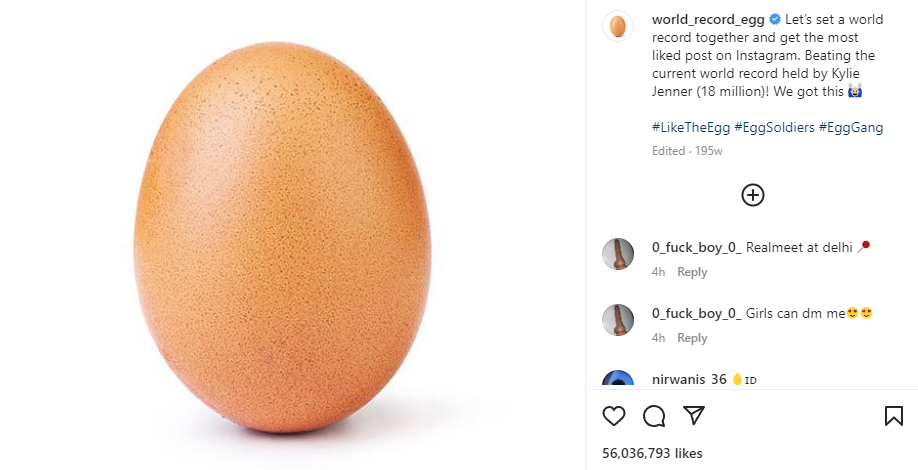Image resolution: width=918 pixels, height=470 pixels.
Task: Click the verified badge icon
Action: coord(775,20)
